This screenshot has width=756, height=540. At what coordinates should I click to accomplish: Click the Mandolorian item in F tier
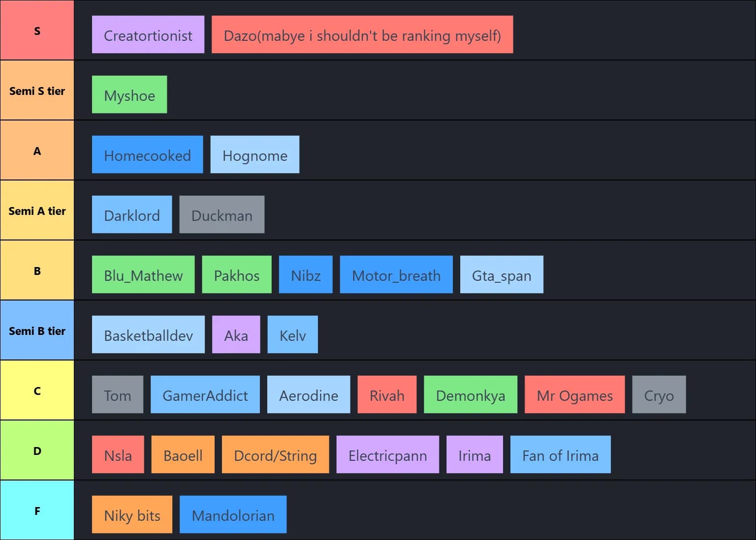click(x=233, y=515)
